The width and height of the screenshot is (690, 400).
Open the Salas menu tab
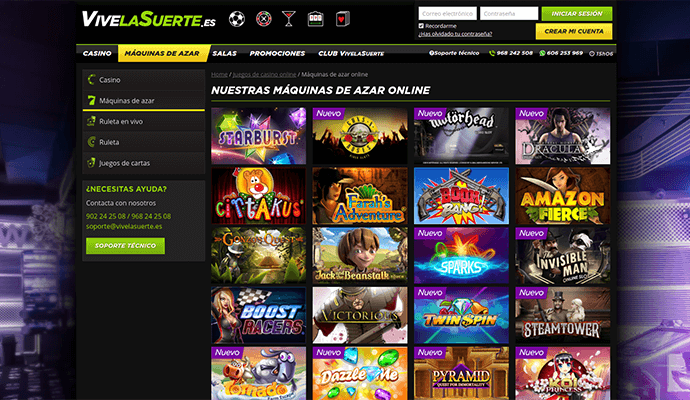(224, 53)
